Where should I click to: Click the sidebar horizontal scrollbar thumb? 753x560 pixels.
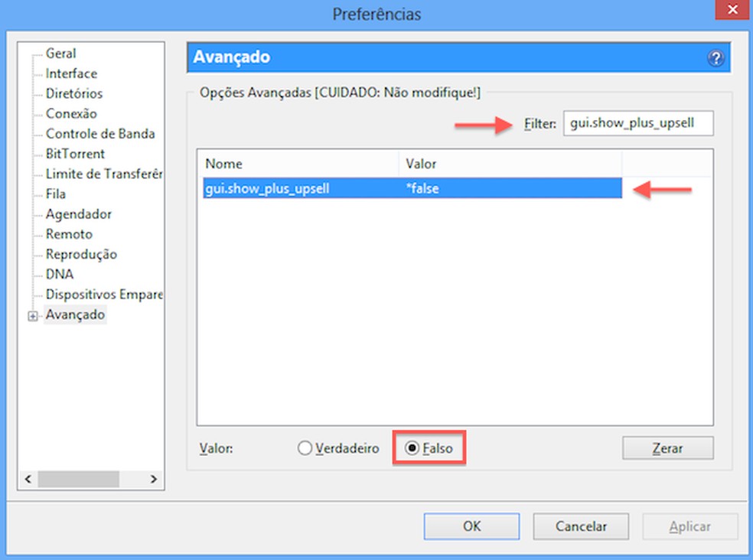[79, 479]
